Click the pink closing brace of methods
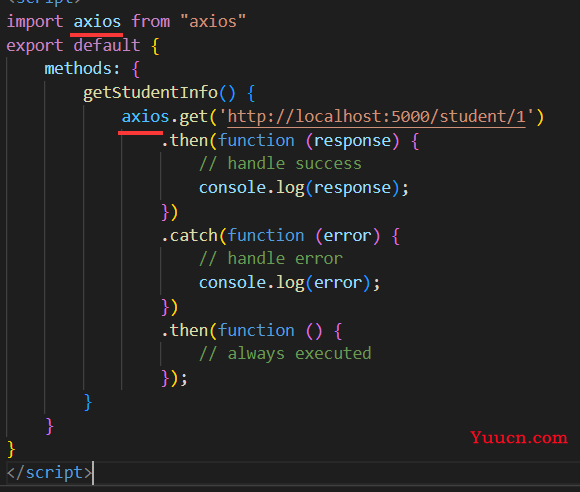 pos(50,426)
